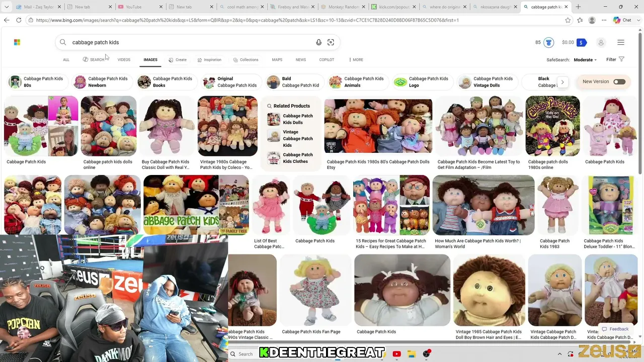Expand the MORE search categories menu
644x362 pixels.
(x=356, y=60)
